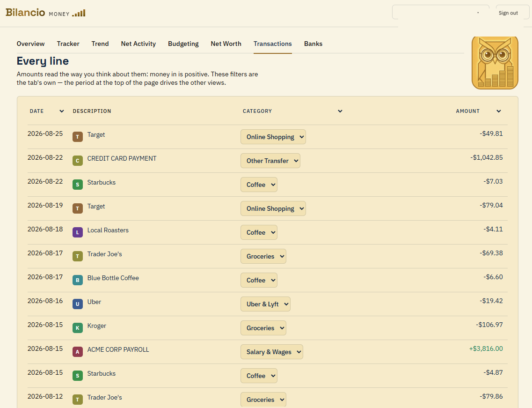Open category dropdown for Target 2026-08-19
Image resolution: width=532 pixels, height=408 pixels.
(x=273, y=208)
